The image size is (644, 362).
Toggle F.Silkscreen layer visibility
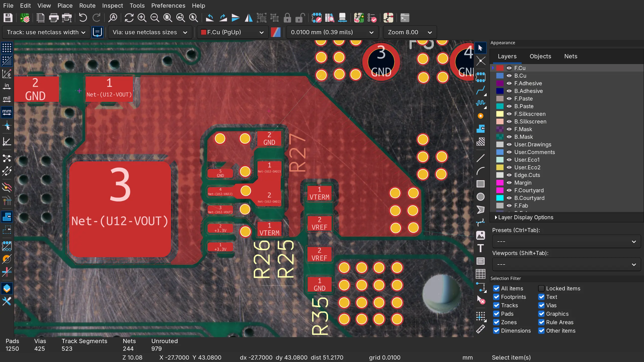click(x=509, y=114)
